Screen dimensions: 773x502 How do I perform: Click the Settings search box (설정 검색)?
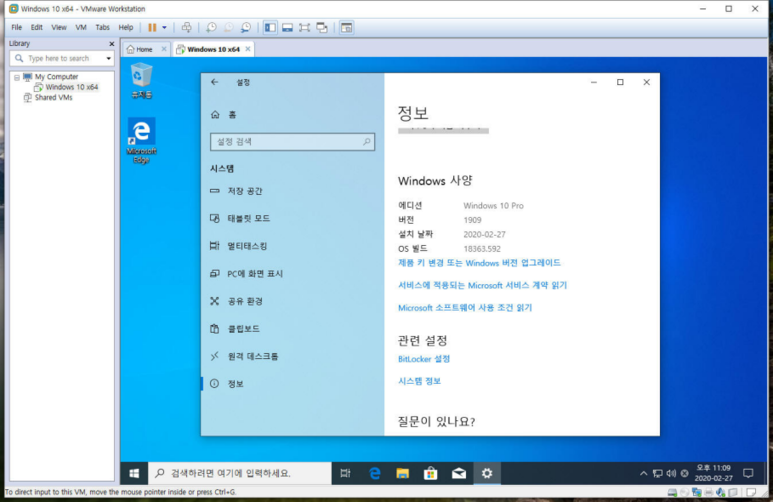coord(292,142)
